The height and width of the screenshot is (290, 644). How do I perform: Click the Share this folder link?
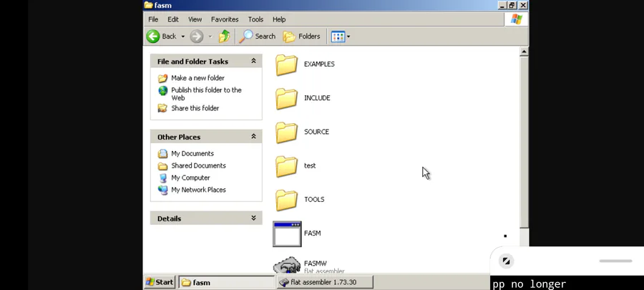(x=195, y=108)
